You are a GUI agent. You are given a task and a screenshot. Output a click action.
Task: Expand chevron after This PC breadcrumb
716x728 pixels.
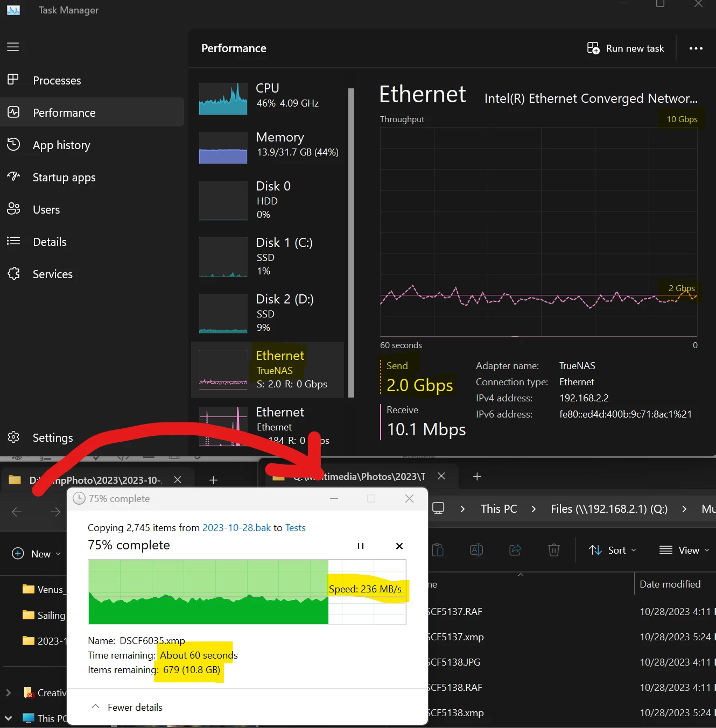[534, 509]
